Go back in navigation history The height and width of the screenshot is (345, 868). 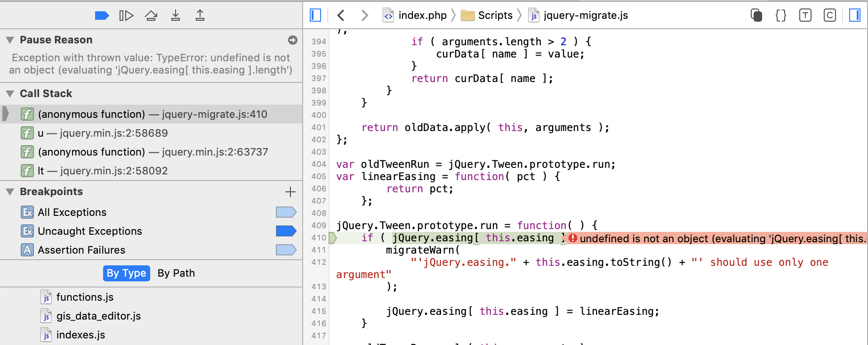click(x=341, y=16)
